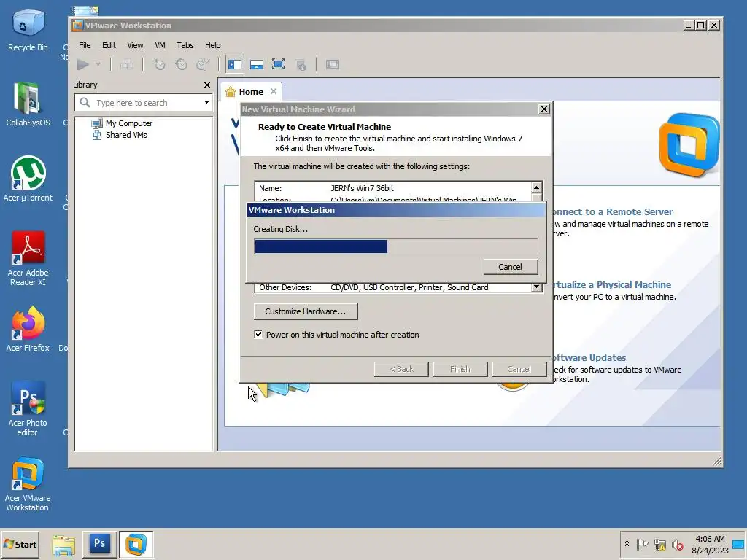This screenshot has height=560, width=747.
Task: Click Customize Hardware button
Action: tap(306, 311)
